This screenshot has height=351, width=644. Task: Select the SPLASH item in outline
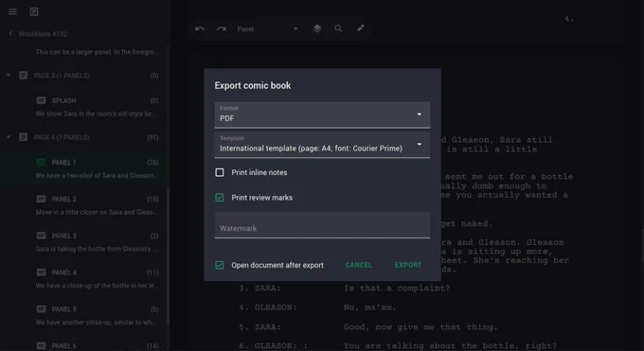[83, 107]
